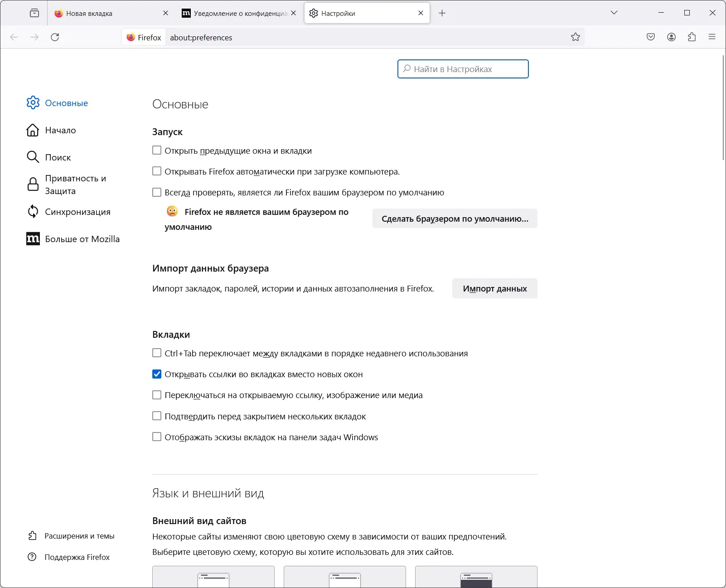Image resolution: width=726 pixels, height=588 pixels.
Task: Click the sad face default-browser status icon
Action: [172, 211]
